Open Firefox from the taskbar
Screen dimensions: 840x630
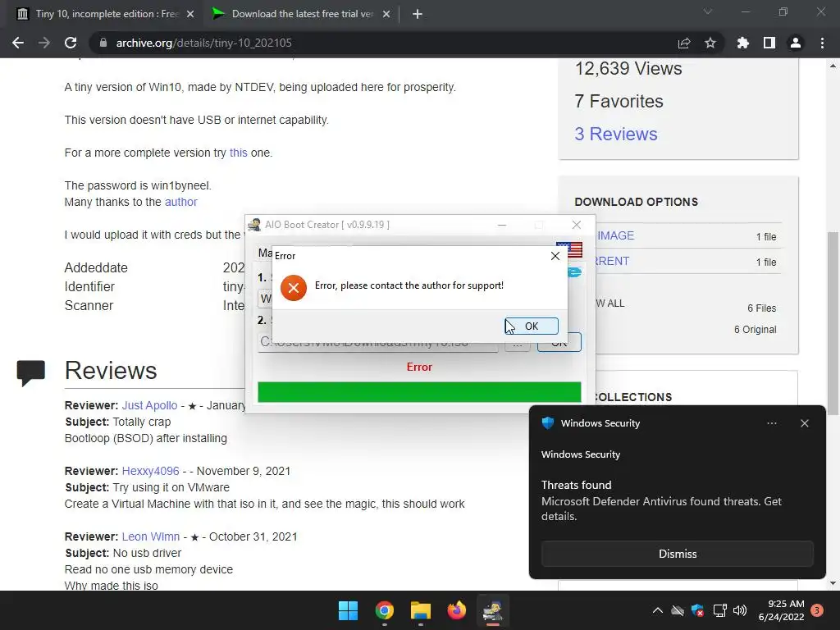coord(456,610)
